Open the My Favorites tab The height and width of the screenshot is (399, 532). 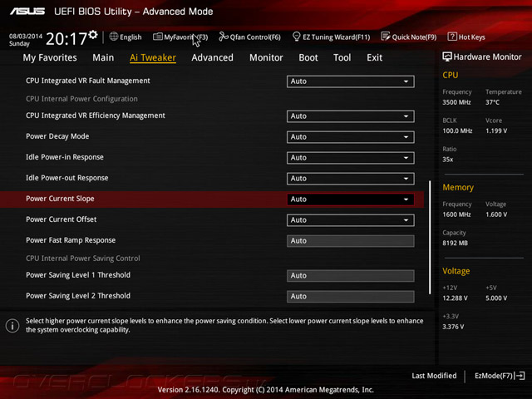pyautogui.click(x=50, y=57)
